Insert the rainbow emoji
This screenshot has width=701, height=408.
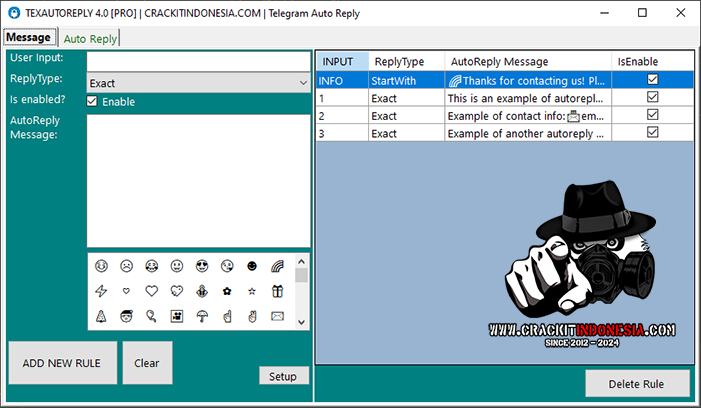click(276, 266)
